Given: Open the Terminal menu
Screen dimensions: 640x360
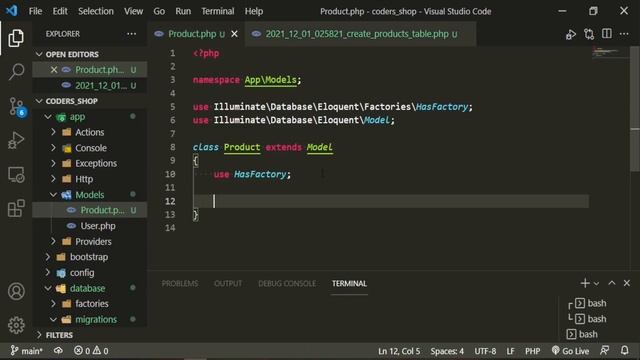Looking at the screenshot, I should 218,11.
